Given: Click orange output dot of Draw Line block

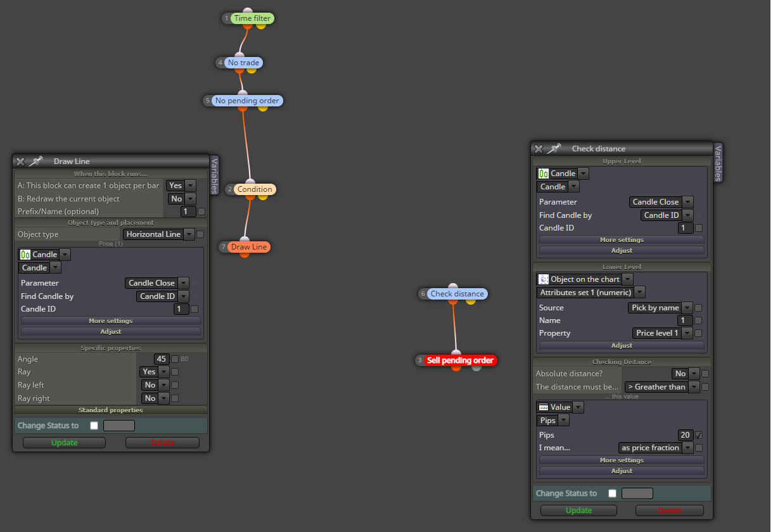Looking at the screenshot, I should pos(244,254).
